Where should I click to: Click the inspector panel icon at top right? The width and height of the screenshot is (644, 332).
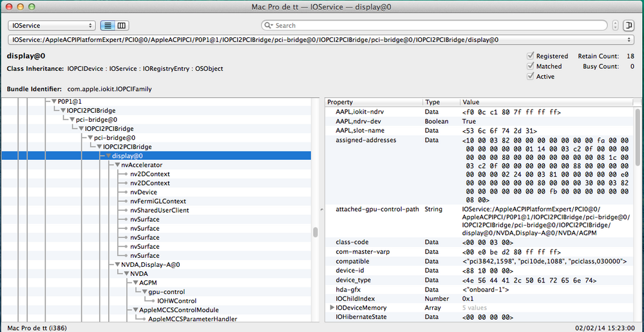[x=629, y=25]
